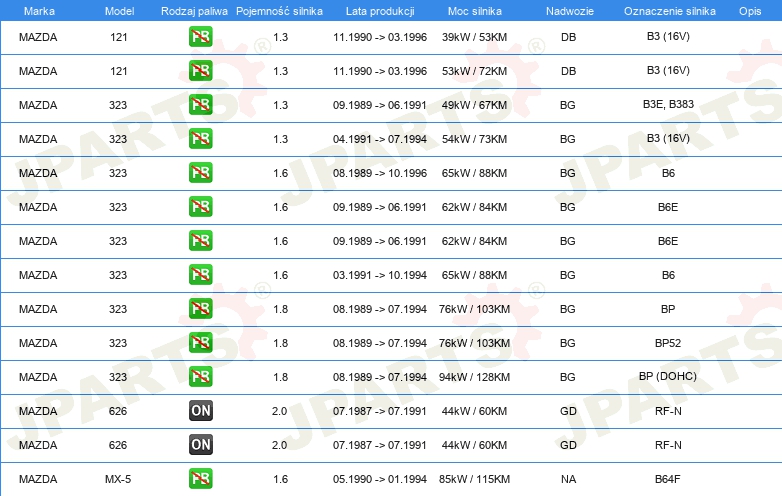The image size is (782, 496).
Task: Select the 'DB' body code in the 39kW row
Action: click(x=568, y=37)
